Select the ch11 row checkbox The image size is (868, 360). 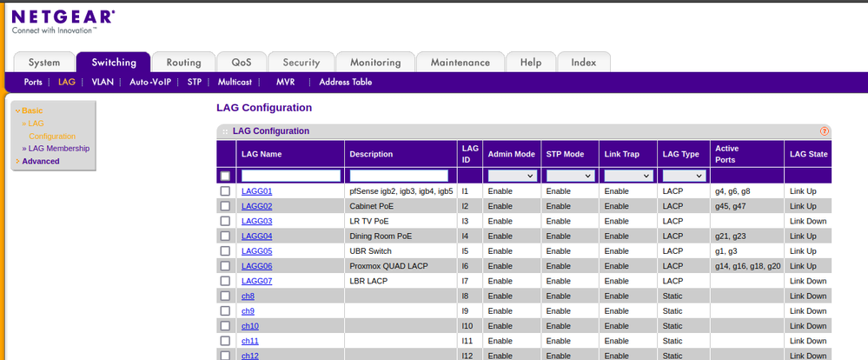click(225, 341)
